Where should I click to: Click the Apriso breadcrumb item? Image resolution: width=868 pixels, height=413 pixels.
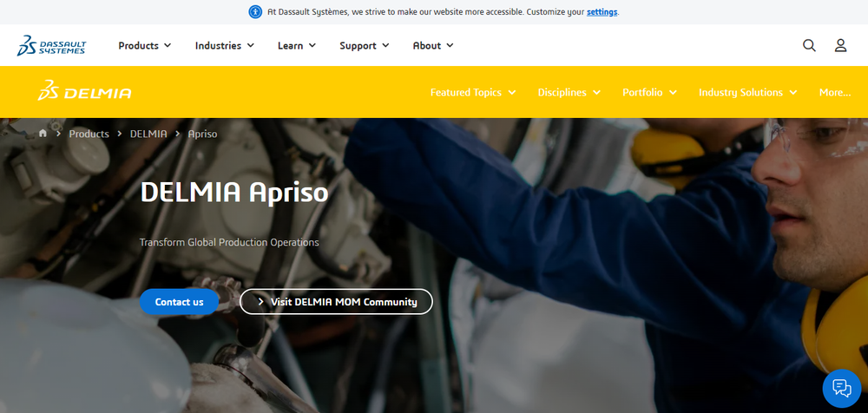coord(202,134)
